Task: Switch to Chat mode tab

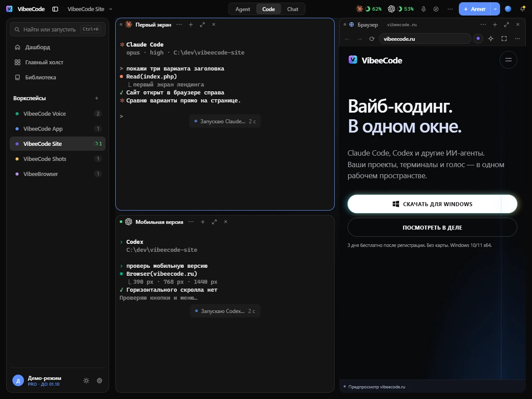Action: coord(293,9)
